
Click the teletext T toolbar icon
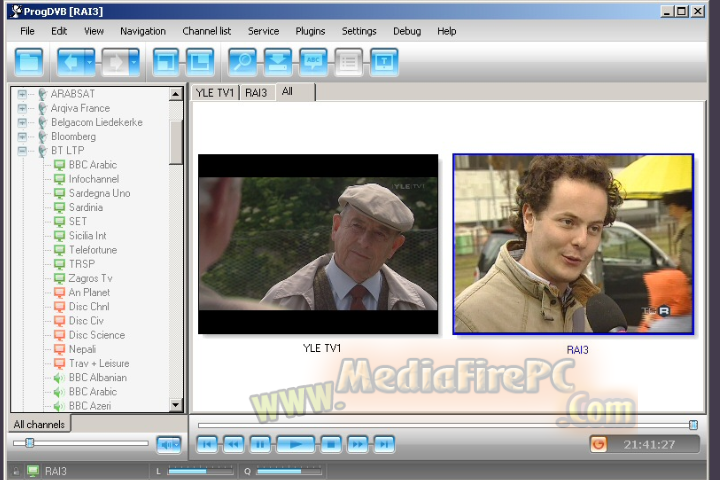pyautogui.click(x=384, y=62)
